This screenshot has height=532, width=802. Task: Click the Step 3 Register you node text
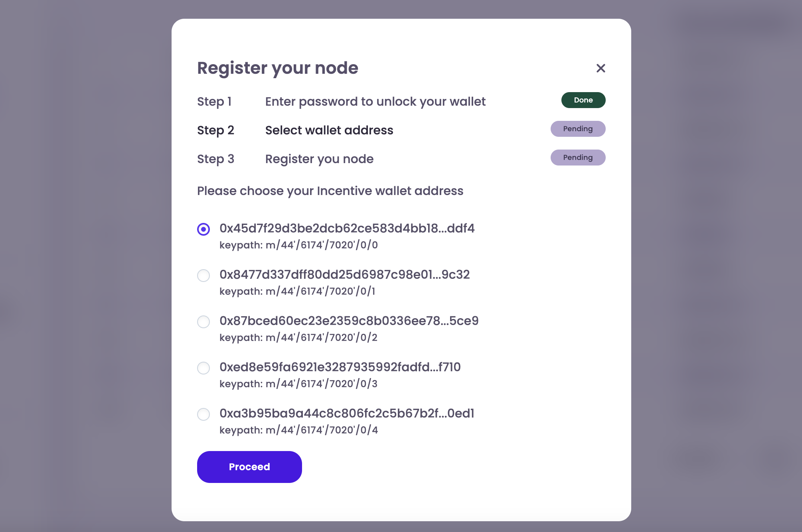pyautogui.click(x=319, y=159)
